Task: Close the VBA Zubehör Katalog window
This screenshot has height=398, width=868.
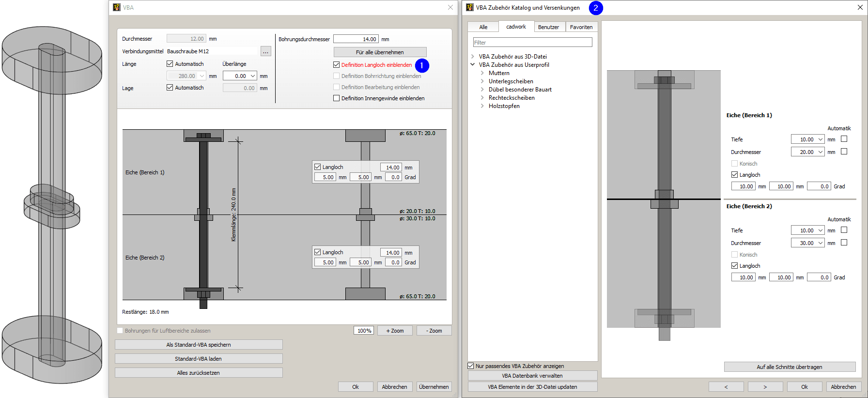Action: pyautogui.click(x=860, y=7)
